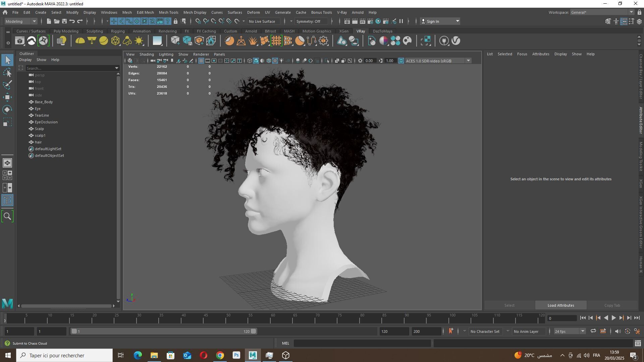This screenshot has width=644, height=362.
Task: Open the Sign In dropdown arrow
Action: click(x=457, y=21)
